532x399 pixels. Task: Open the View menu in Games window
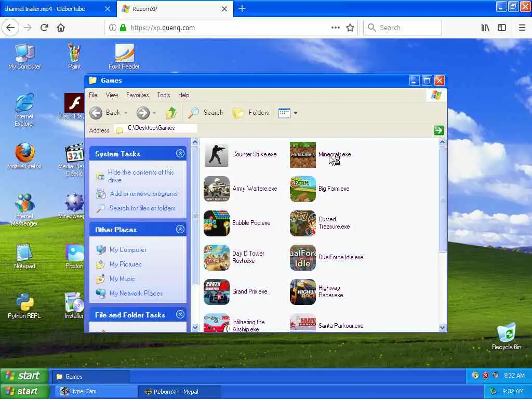[x=112, y=95]
